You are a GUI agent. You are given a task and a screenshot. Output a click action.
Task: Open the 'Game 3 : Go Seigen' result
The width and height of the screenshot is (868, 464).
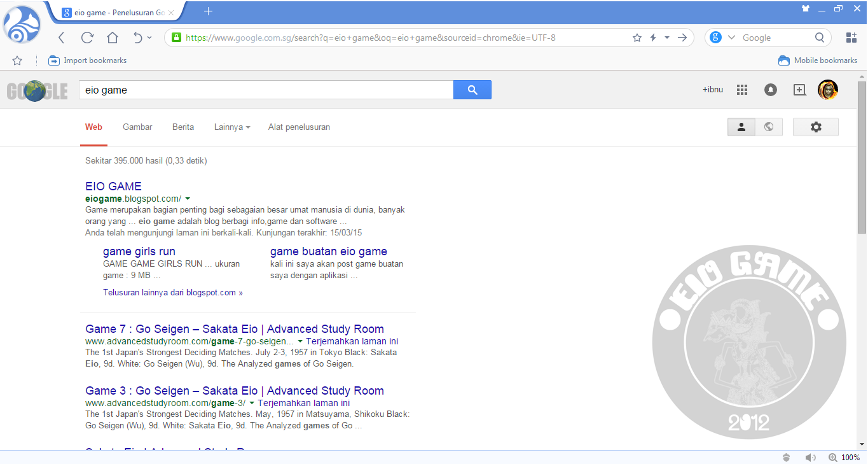(235, 391)
